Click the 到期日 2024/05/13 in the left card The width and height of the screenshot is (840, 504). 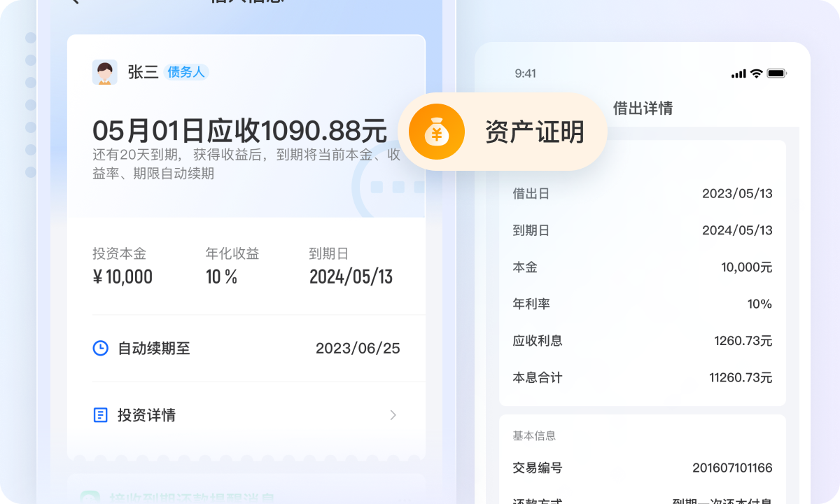click(351, 276)
